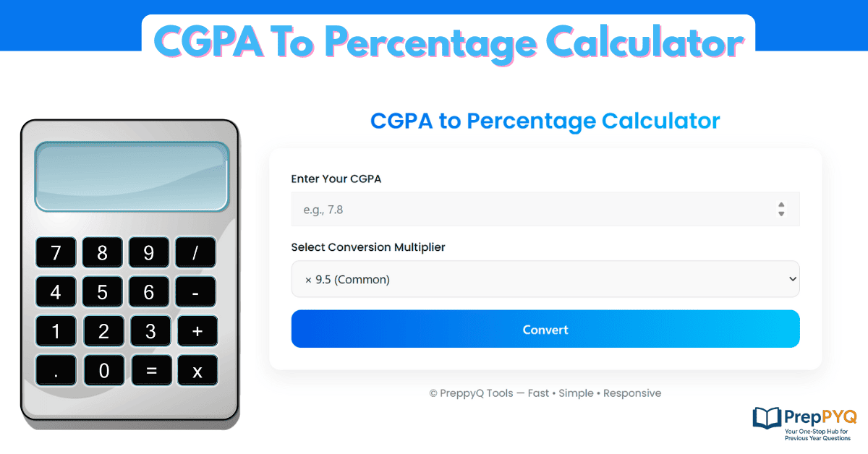Image resolution: width=868 pixels, height=454 pixels.
Task: Click the down arrow to decrease CGPA
Action: [x=781, y=213]
